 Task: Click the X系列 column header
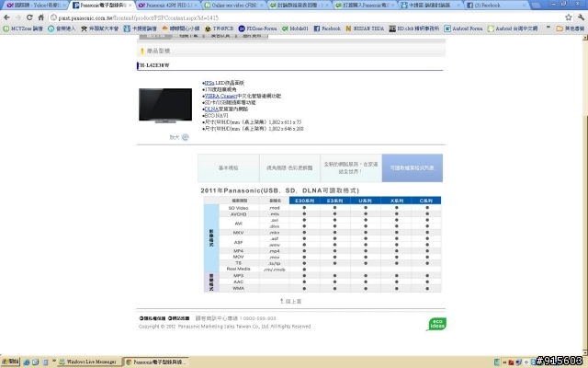(x=396, y=201)
